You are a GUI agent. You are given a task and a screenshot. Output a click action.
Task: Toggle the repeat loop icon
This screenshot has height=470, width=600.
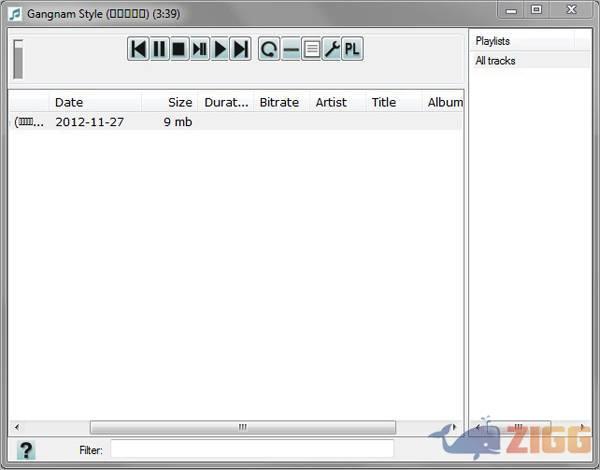[x=269, y=49]
